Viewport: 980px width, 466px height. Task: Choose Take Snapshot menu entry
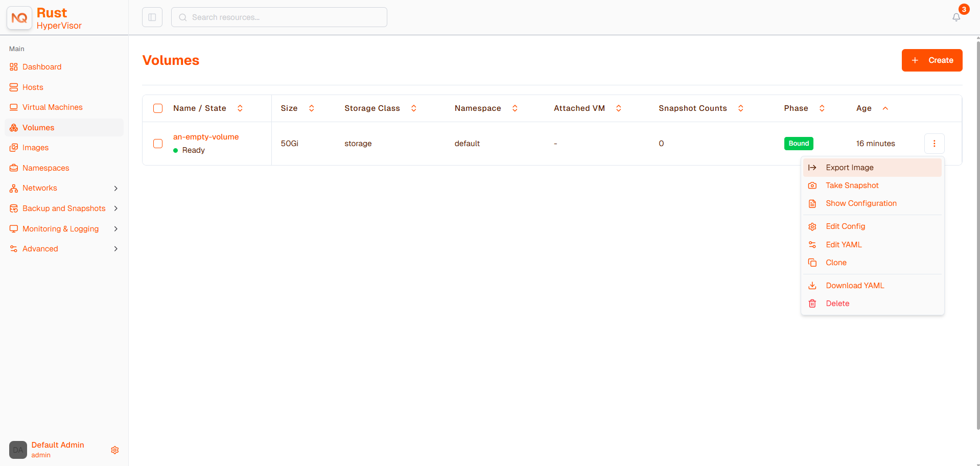click(x=873, y=185)
